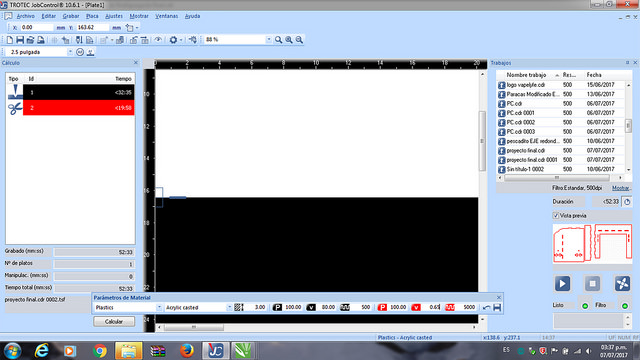640x360 pixels.
Task: Click the red V velocity icon
Action: pyautogui.click(x=416, y=307)
